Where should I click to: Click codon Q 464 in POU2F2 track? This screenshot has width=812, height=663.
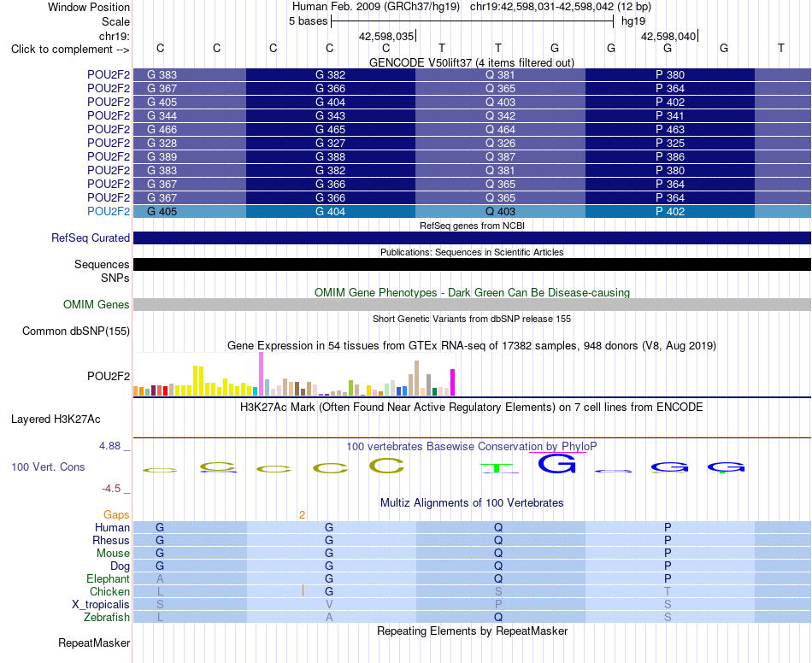coord(500,129)
